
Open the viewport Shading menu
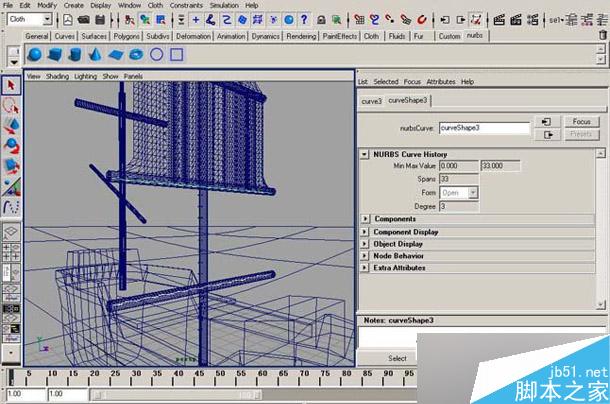(x=57, y=76)
